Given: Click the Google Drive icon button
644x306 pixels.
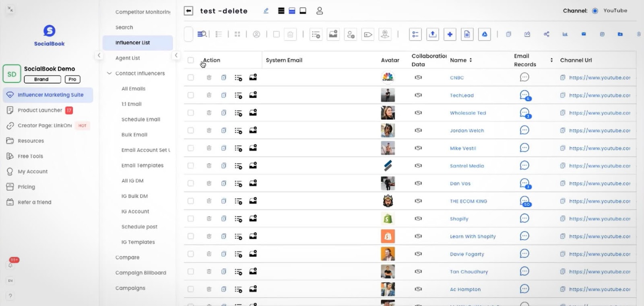Looking at the screenshot, I should (x=485, y=34).
